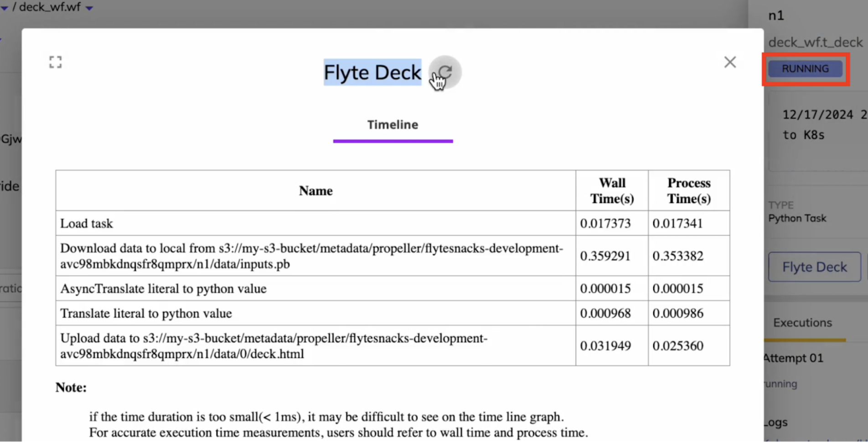Click the Attempt 01 entry

794,358
